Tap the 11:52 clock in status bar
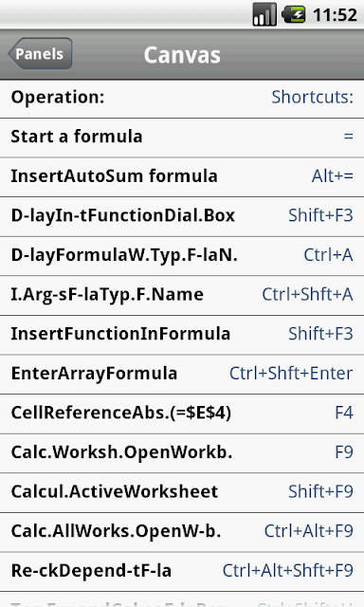 point(335,15)
